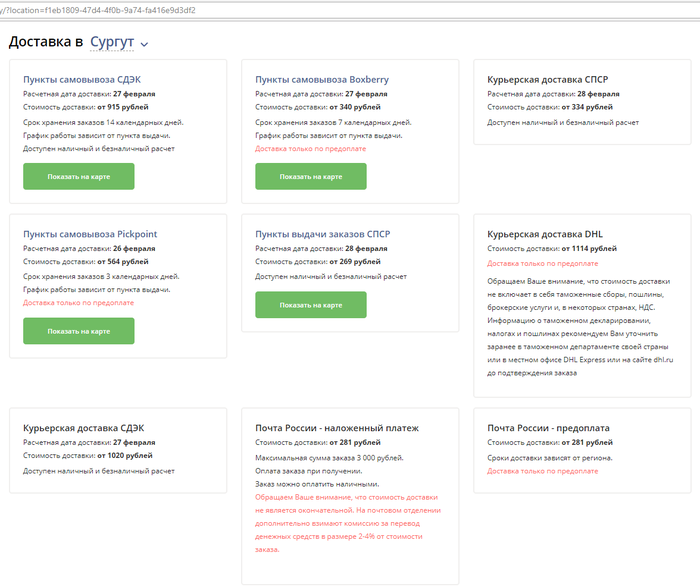Click 'Срок хранения заказов 7 календарных дней'
Image resolution: width=700 pixels, height=587 pixels.
pos(333,122)
